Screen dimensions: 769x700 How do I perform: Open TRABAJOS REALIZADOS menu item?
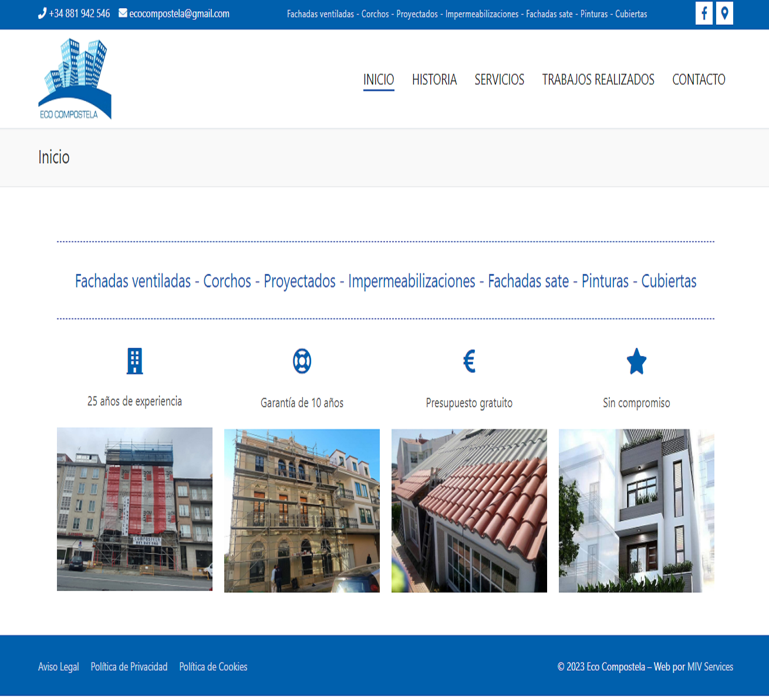(598, 79)
